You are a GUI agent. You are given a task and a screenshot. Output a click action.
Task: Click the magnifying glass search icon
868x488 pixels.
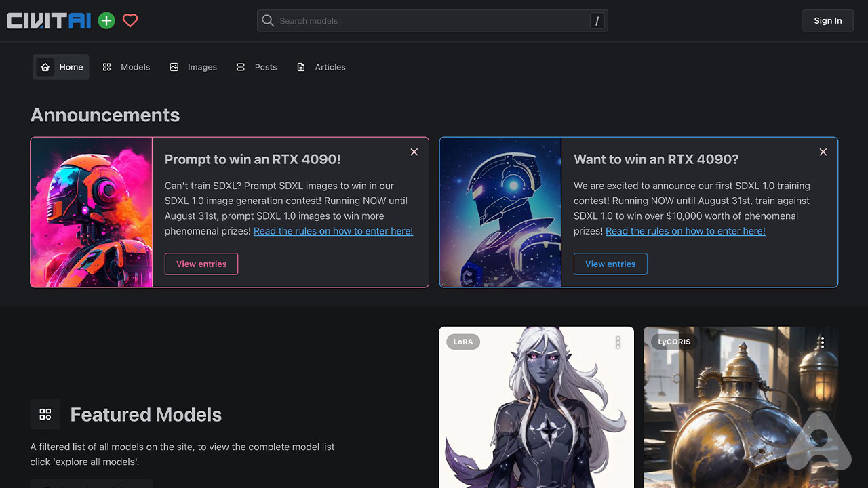[x=269, y=21]
